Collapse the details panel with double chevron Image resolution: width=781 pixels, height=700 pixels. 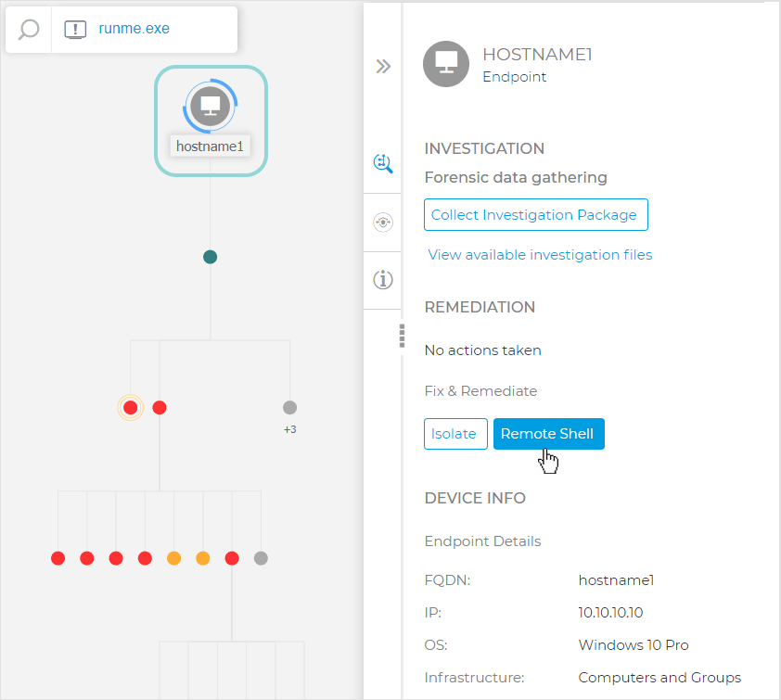coord(383,66)
